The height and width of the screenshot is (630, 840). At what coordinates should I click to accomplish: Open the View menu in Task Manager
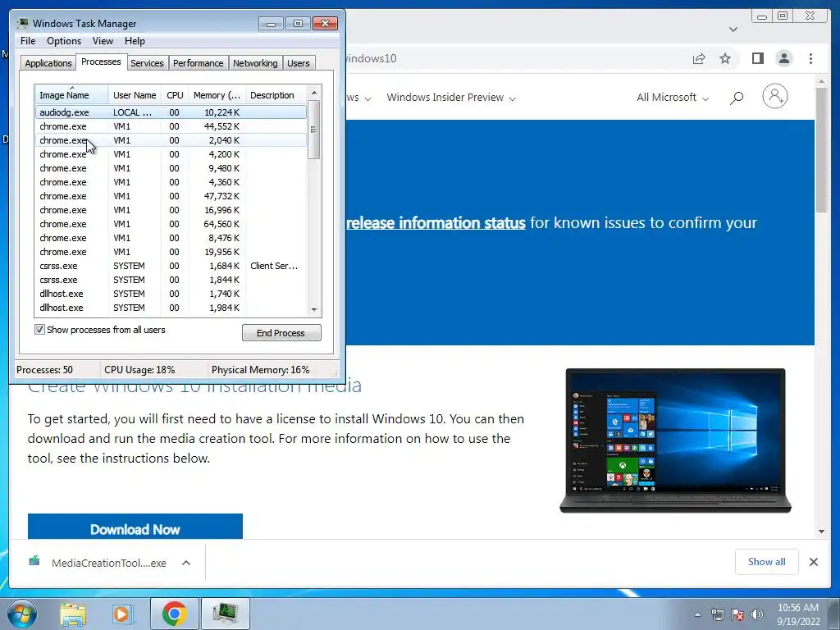coord(103,41)
